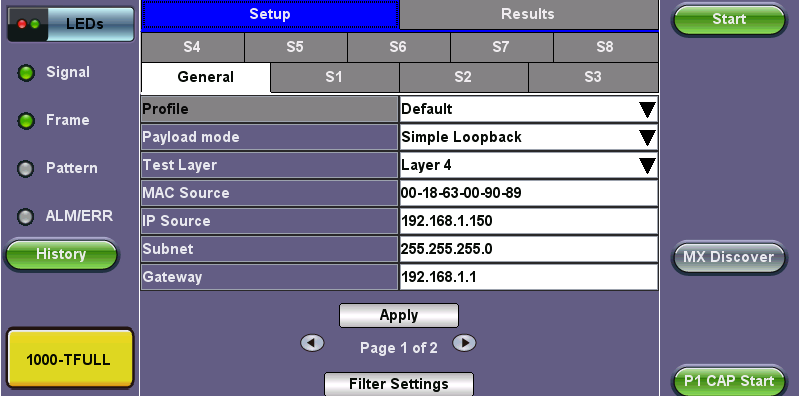Click the MX Discover button
The image size is (800, 396).
pos(729,257)
